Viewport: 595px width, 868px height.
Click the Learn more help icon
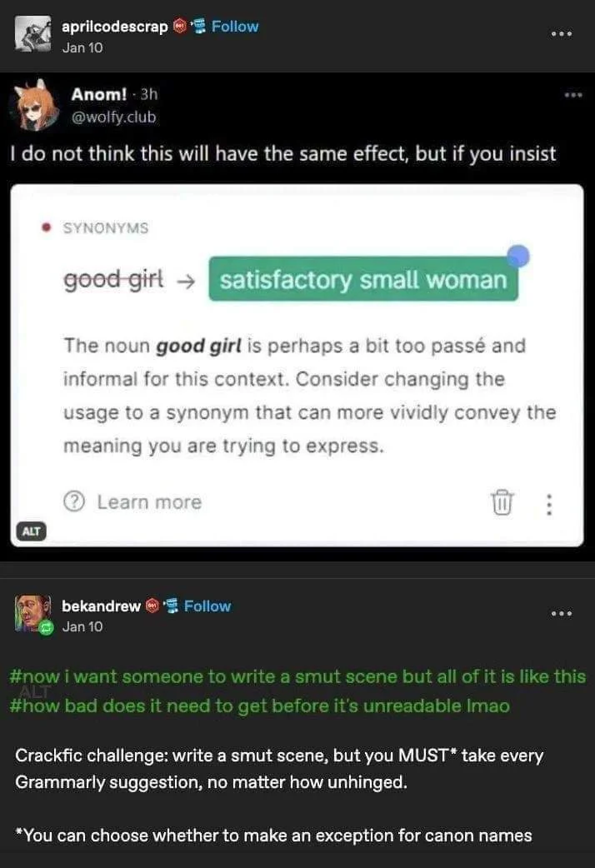pos(74,502)
